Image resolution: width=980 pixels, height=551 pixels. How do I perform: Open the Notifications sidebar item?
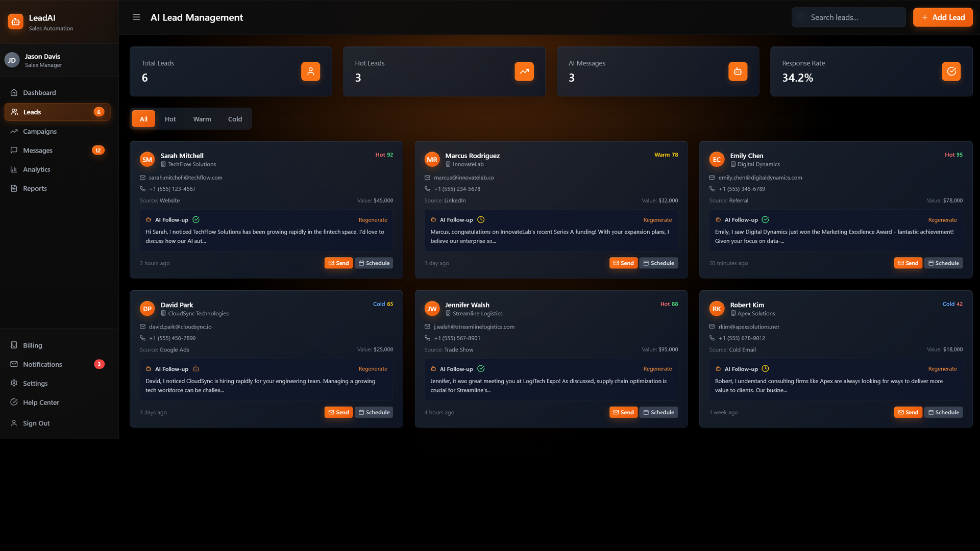(x=42, y=364)
